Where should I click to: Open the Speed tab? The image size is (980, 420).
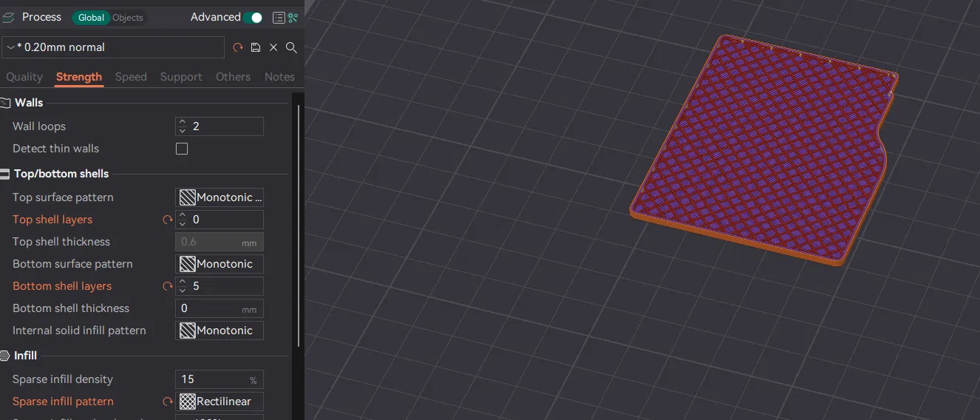tap(131, 77)
